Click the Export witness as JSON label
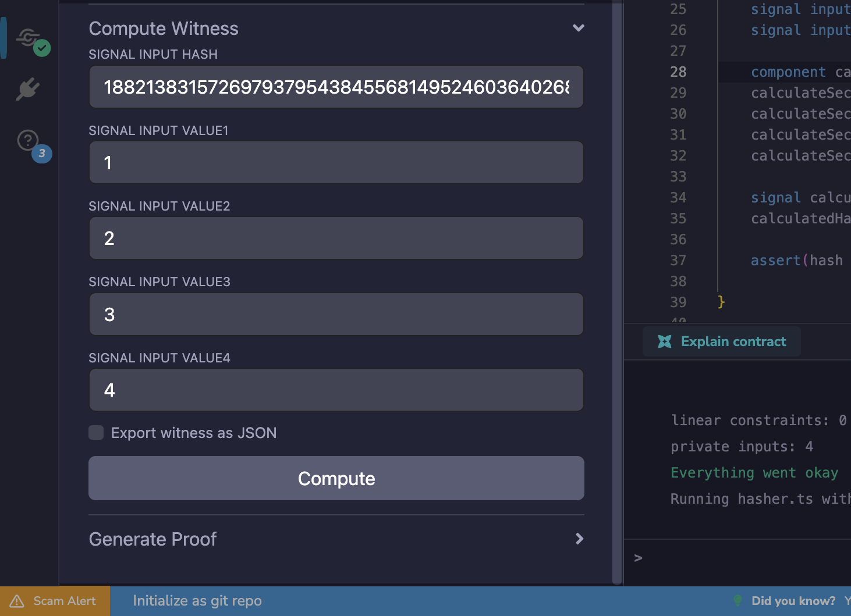851x616 pixels. click(x=194, y=433)
